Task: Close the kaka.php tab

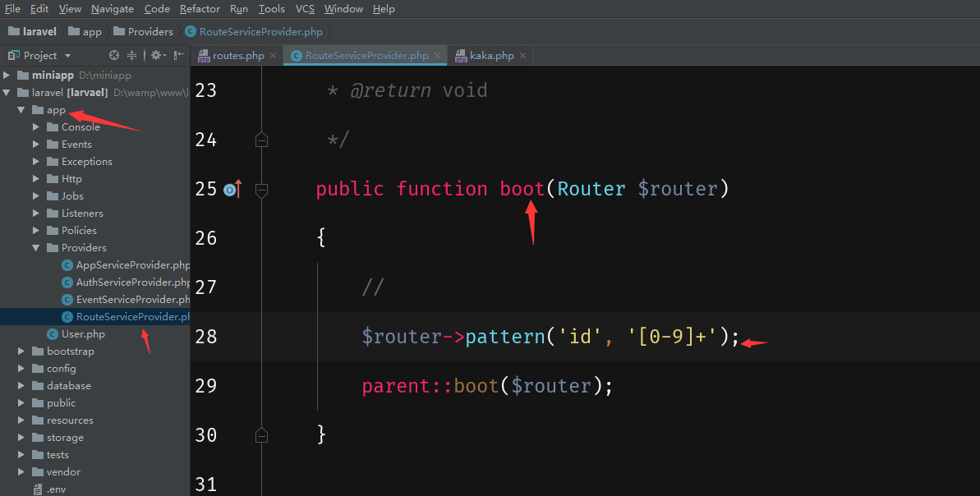Action: [522, 56]
